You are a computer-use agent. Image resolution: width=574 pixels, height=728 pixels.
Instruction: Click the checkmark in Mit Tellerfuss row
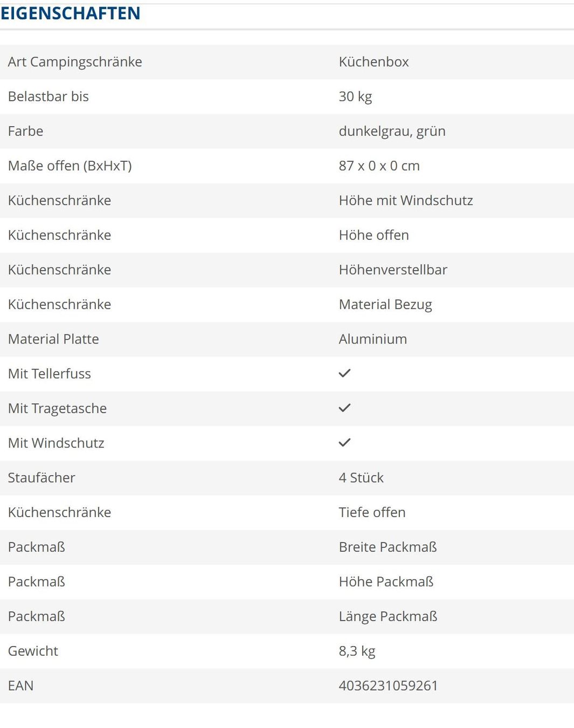pos(344,373)
